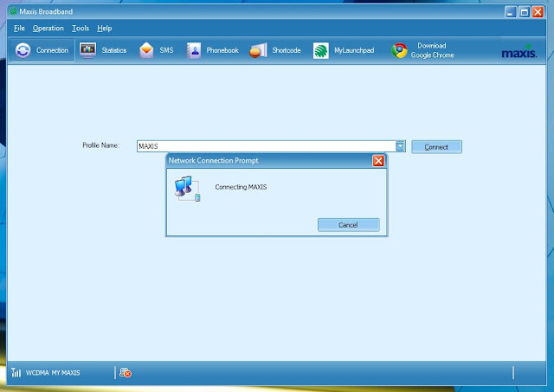Viewport: 554px width, 392px height.
Task: Close the Network Connection Prompt dialog
Action: pyautogui.click(x=378, y=161)
